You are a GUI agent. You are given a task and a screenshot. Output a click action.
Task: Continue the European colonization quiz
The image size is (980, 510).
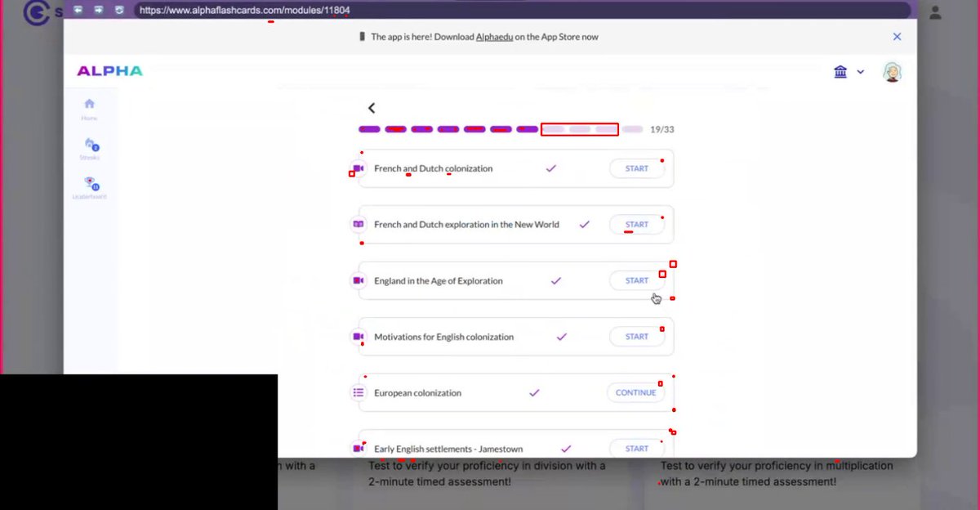[x=635, y=393]
